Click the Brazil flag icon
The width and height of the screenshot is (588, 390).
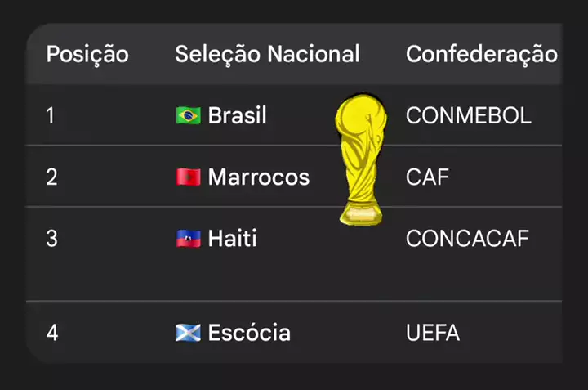[x=188, y=115]
